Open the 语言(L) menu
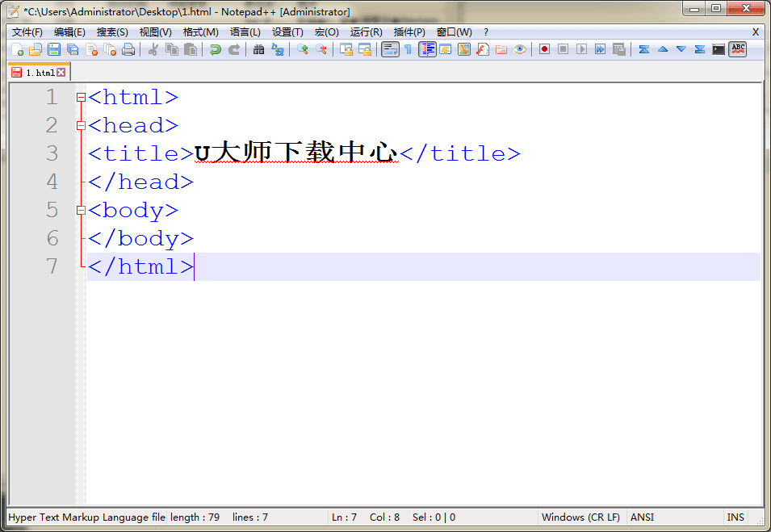Image resolution: width=771 pixels, height=532 pixels. click(245, 32)
